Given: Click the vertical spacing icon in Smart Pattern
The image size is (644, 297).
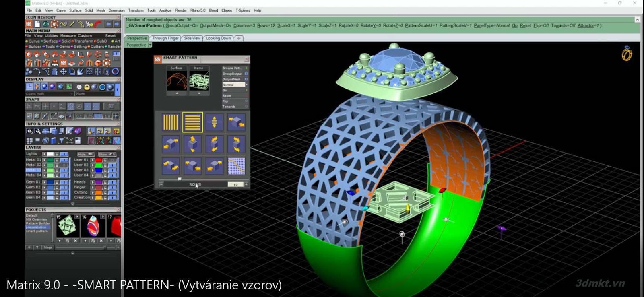Looking at the screenshot, I should 214,122.
